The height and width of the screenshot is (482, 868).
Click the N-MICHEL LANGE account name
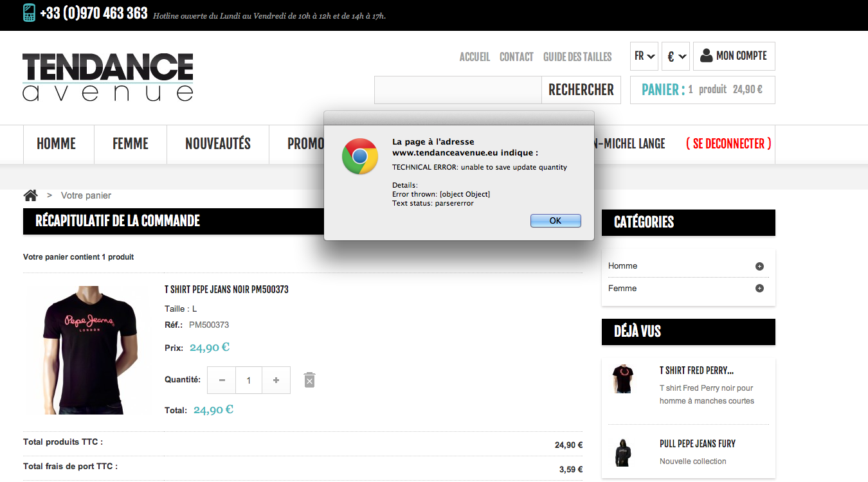click(x=630, y=143)
